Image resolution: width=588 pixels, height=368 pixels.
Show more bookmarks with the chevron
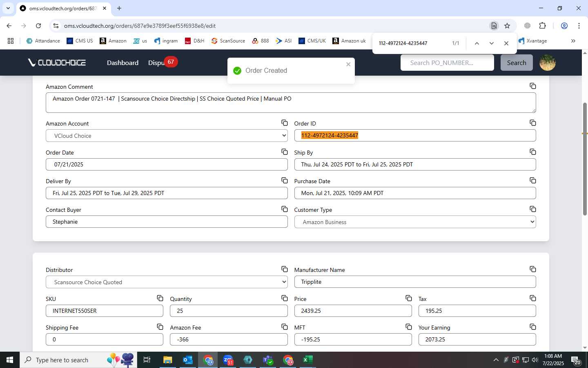tap(573, 41)
